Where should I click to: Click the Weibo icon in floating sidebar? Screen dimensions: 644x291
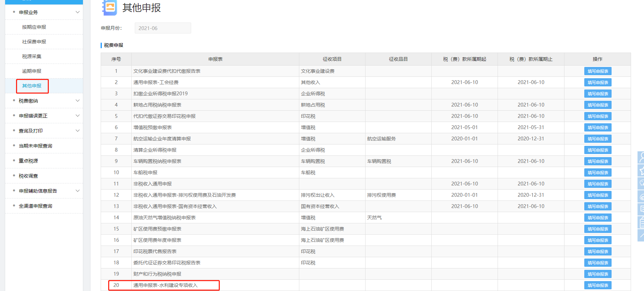click(x=641, y=197)
